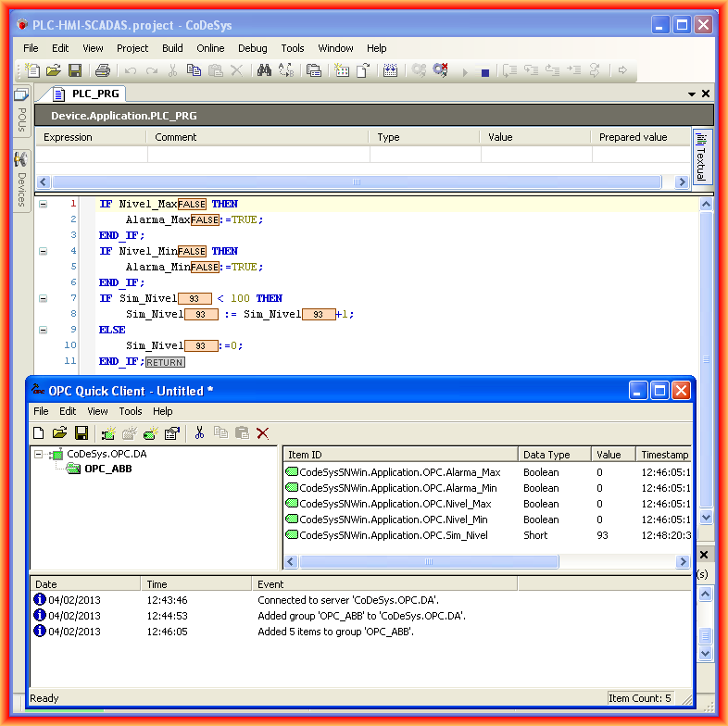Screen dimensions: 728x726
Task: Click the Item ID column header
Action: tap(398, 455)
